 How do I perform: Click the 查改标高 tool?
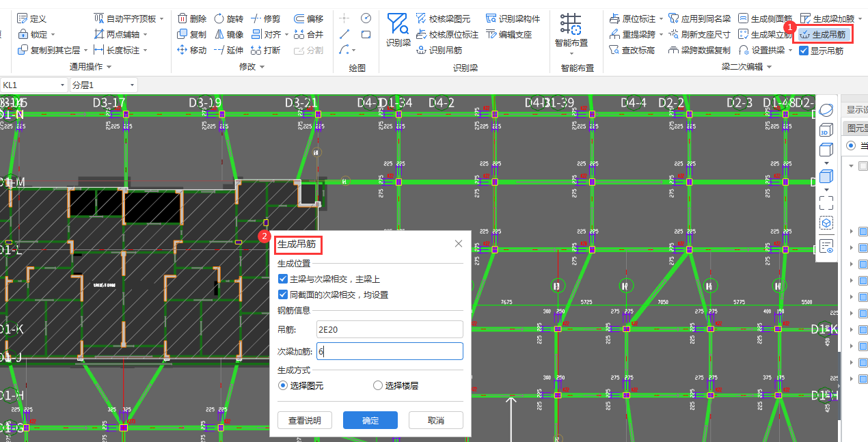click(x=632, y=50)
